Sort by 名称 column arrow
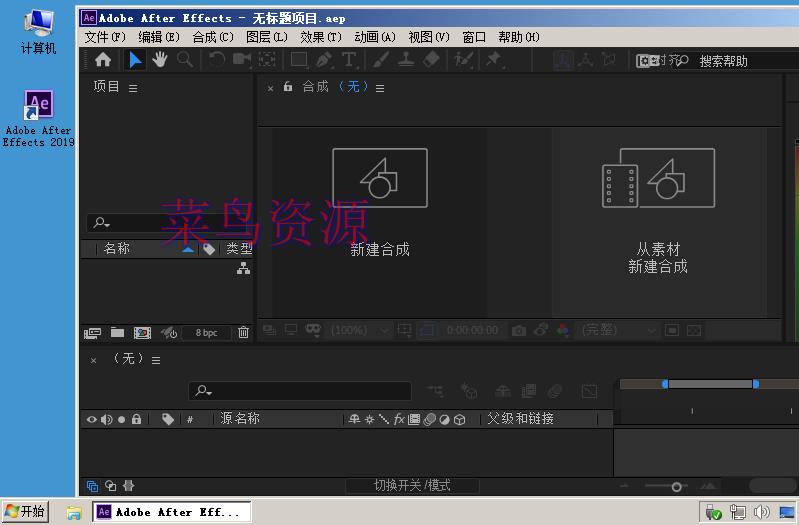 [188, 249]
